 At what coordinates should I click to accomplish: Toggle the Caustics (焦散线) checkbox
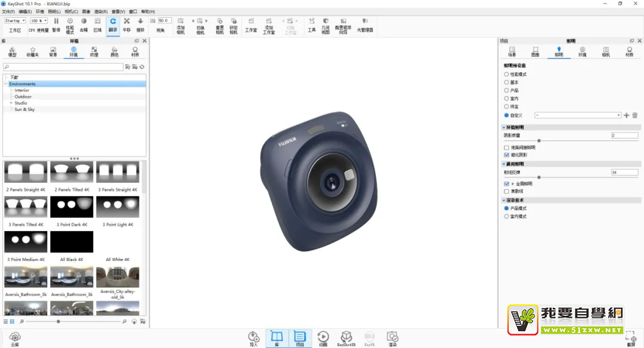[506, 191]
